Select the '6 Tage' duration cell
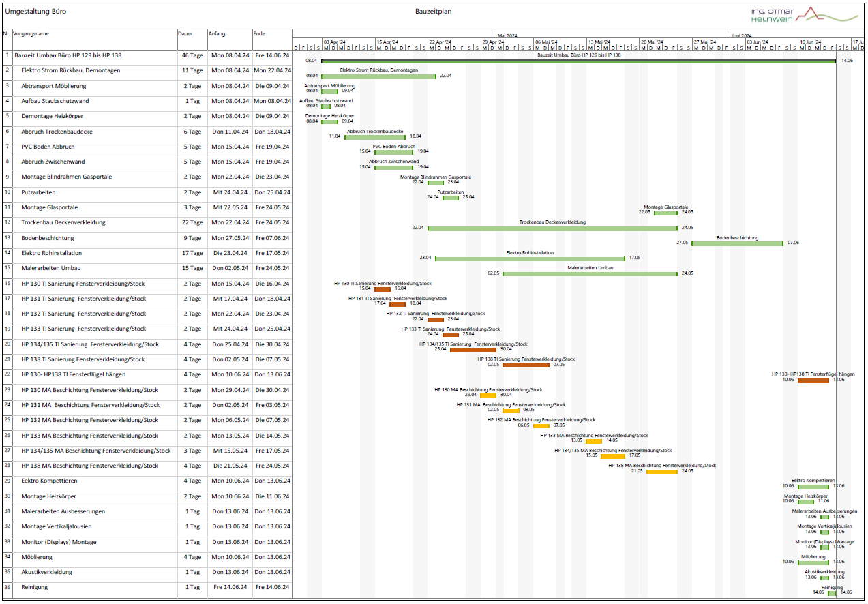 point(194,132)
